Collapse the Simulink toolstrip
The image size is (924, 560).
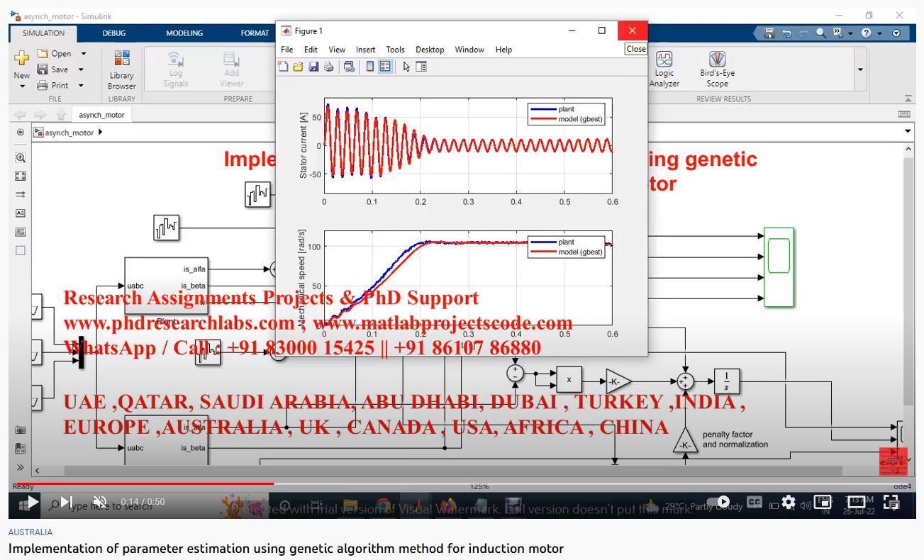pos(908,99)
